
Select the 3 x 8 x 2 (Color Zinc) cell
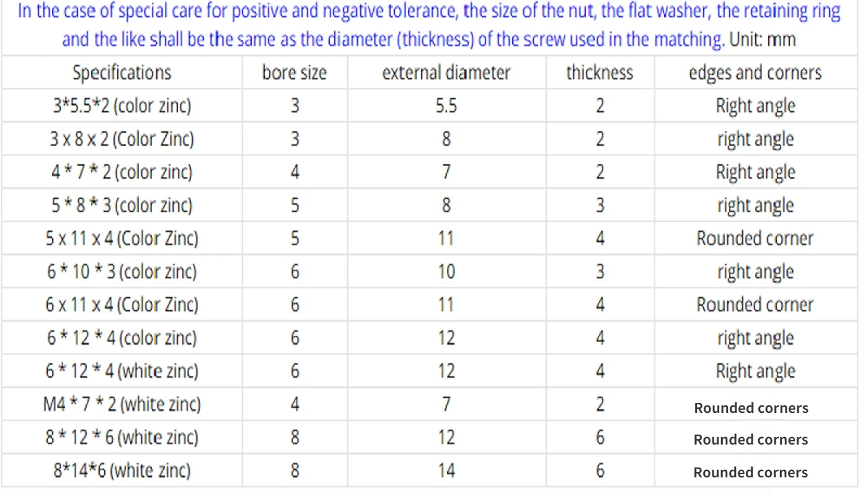[122, 139]
